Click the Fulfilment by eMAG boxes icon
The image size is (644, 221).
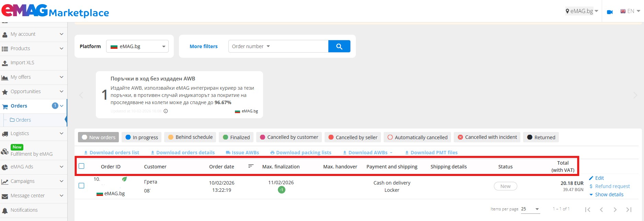pos(5,151)
